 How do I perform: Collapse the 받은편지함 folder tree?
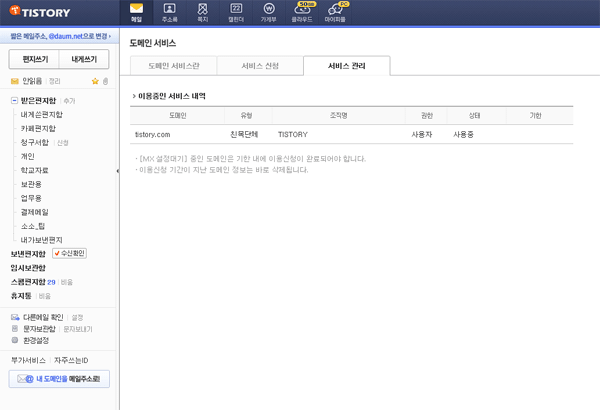click(14, 101)
